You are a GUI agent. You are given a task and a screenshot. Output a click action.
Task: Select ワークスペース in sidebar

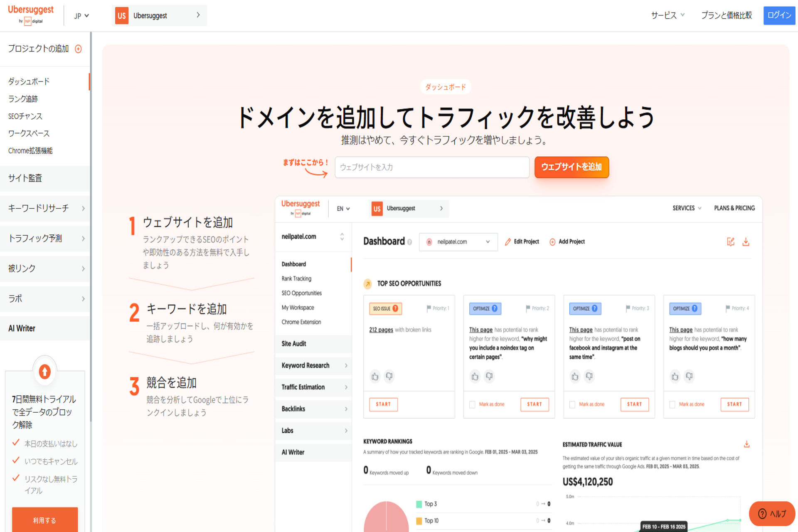pos(29,133)
